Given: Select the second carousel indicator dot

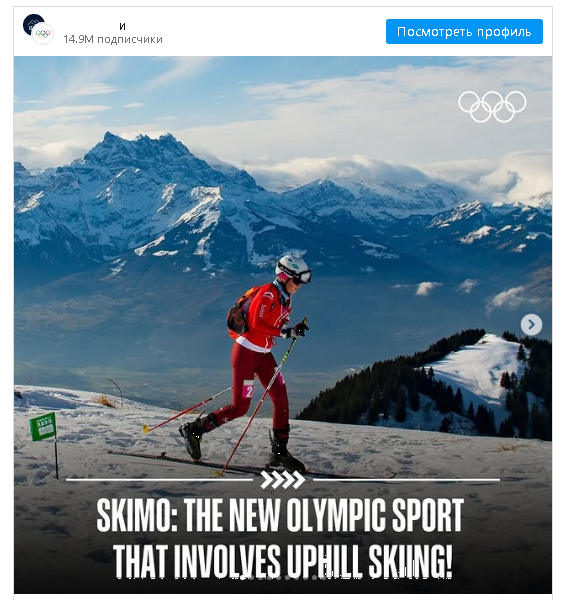Looking at the screenshot, I should (x=251, y=577).
